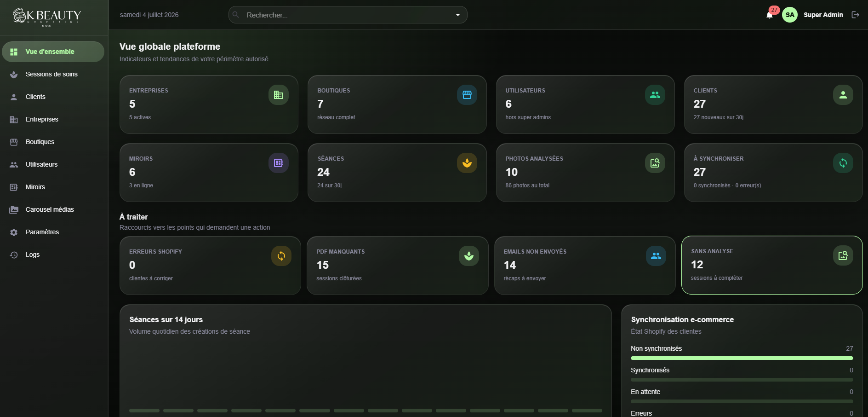Click the sync icon in À synchroniser card
The height and width of the screenshot is (417, 868).
(x=843, y=163)
